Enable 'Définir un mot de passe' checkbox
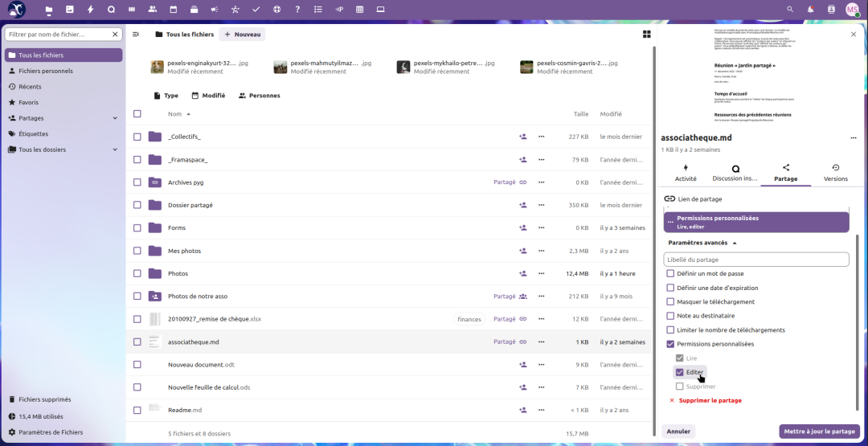The height and width of the screenshot is (446, 868). pyautogui.click(x=670, y=274)
